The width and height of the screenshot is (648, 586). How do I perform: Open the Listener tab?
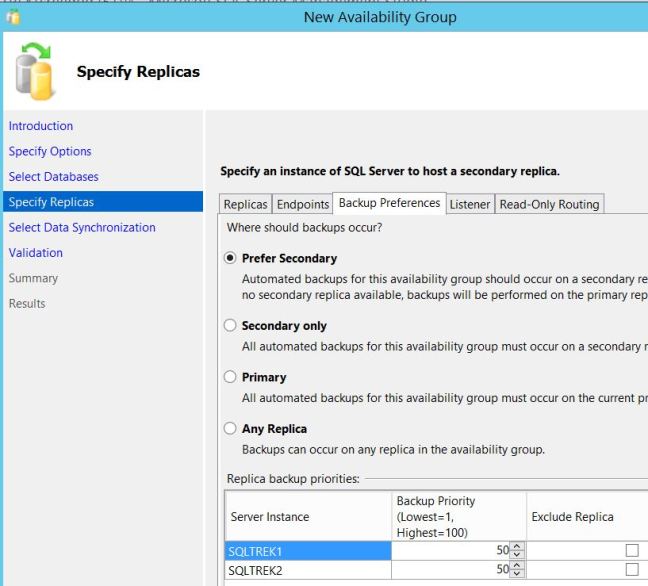pyautogui.click(x=469, y=204)
